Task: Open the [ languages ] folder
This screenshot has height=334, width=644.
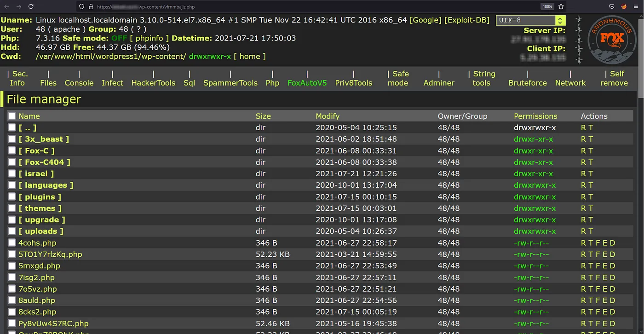Action: 46,185
